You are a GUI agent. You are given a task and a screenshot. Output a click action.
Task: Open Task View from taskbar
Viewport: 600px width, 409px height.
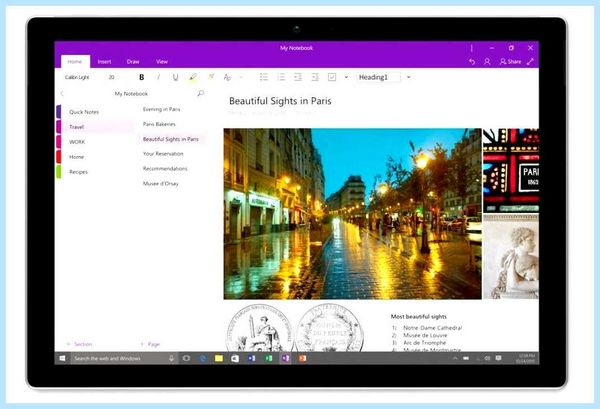[186, 358]
